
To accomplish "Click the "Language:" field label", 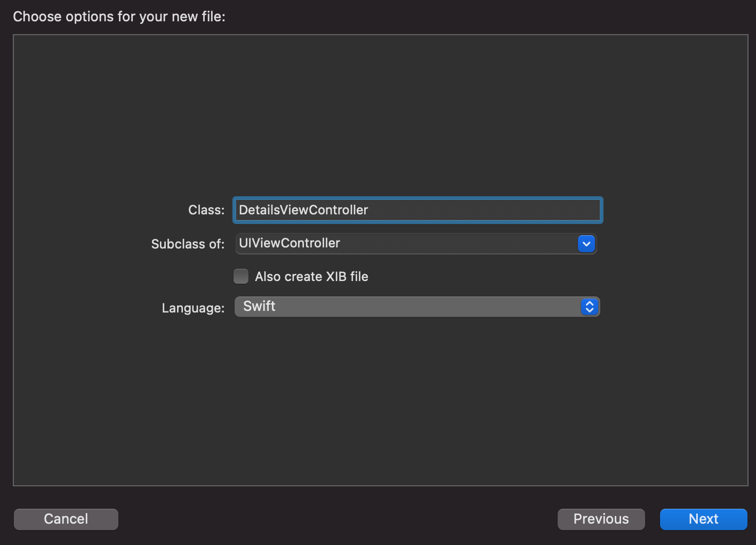I will [193, 308].
